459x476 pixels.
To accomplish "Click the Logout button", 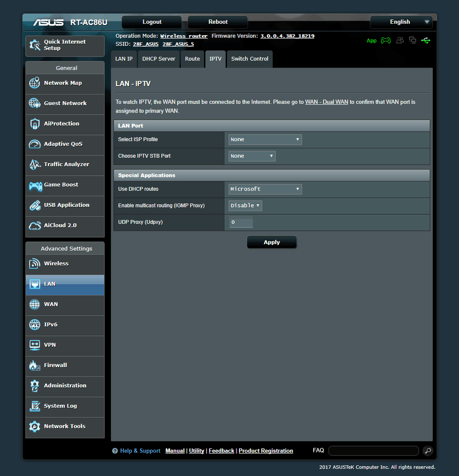I will pyautogui.click(x=152, y=22).
